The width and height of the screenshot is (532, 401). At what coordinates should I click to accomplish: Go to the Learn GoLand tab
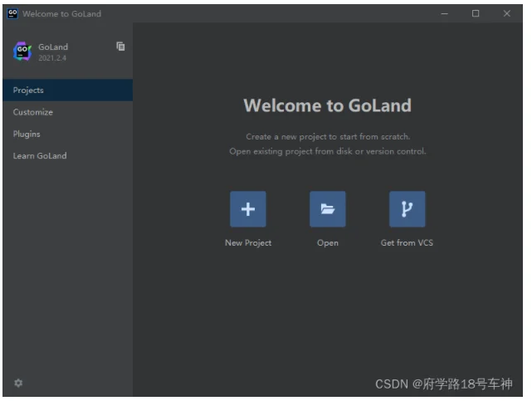[67, 156]
